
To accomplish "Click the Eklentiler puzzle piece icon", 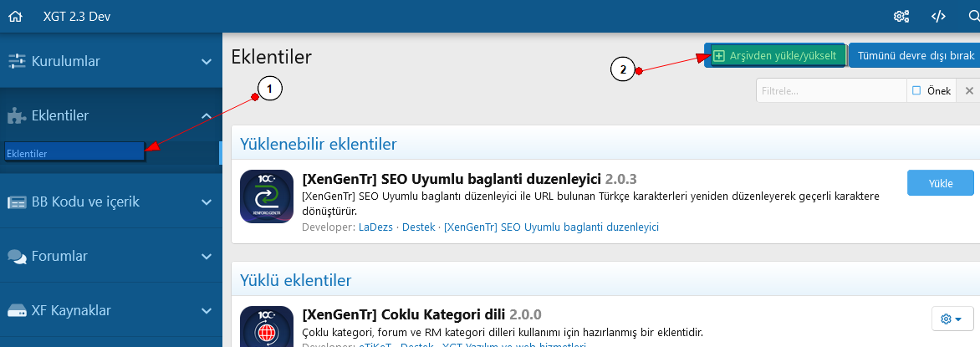I will coord(16,115).
